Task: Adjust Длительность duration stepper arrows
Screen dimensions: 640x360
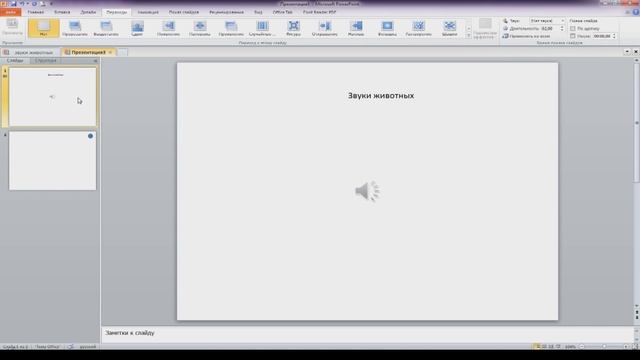Action: 562,29
